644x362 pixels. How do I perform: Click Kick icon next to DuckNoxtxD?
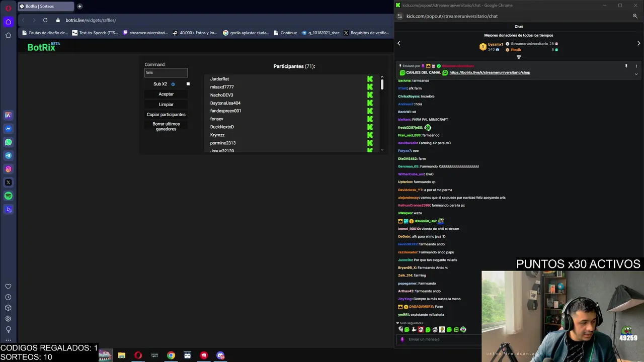(x=370, y=127)
